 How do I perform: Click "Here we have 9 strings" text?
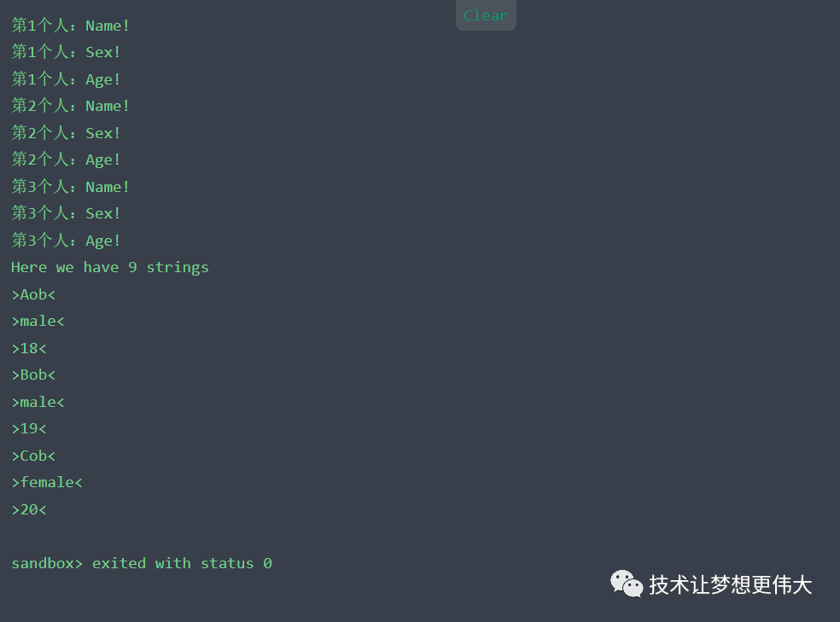(110, 267)
